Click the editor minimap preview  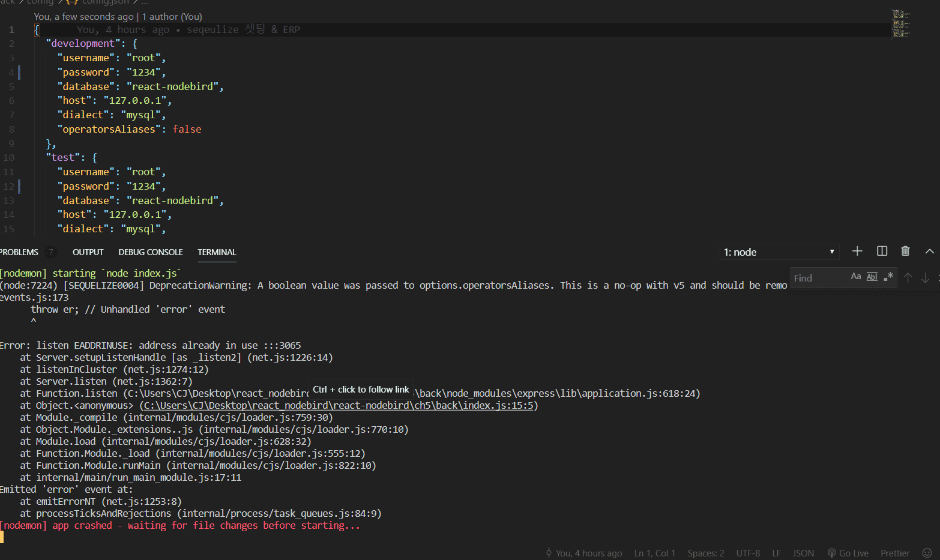[900, 24]
